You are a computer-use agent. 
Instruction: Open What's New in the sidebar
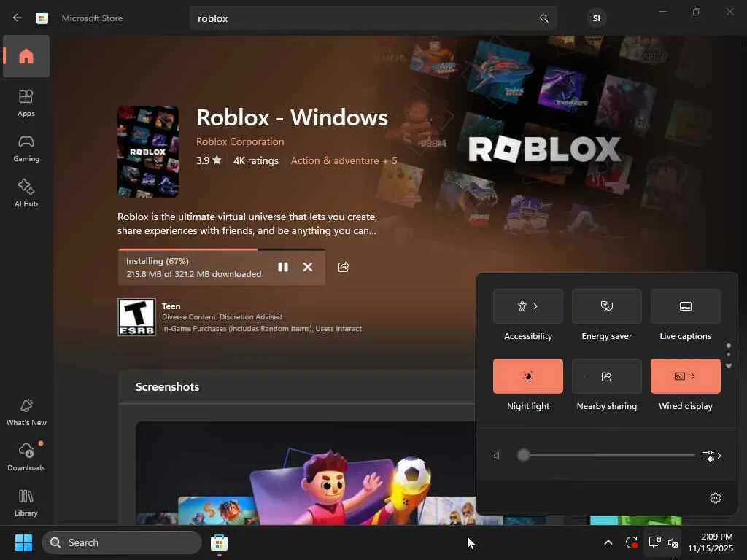26,412
